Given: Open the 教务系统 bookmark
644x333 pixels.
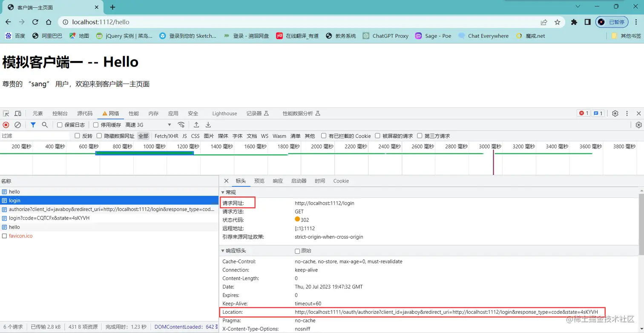Looking at the screenshot, I should pos(341,36).
